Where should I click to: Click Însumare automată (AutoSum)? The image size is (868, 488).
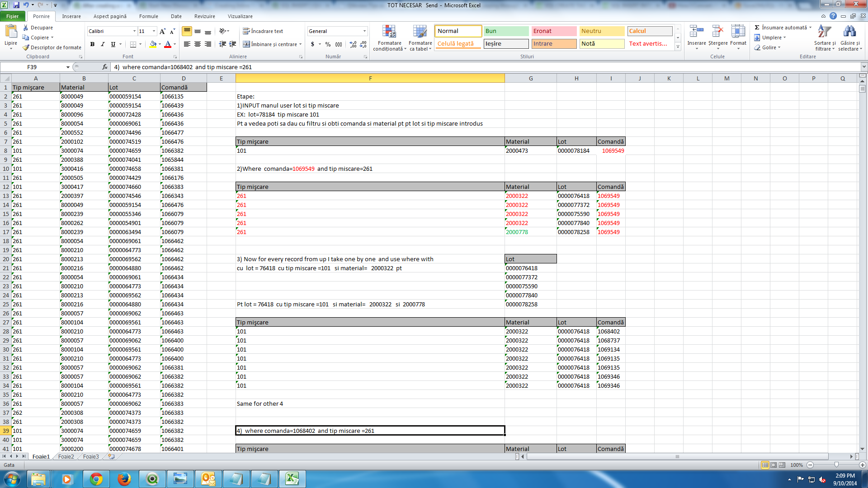click(x=782, y=28)
